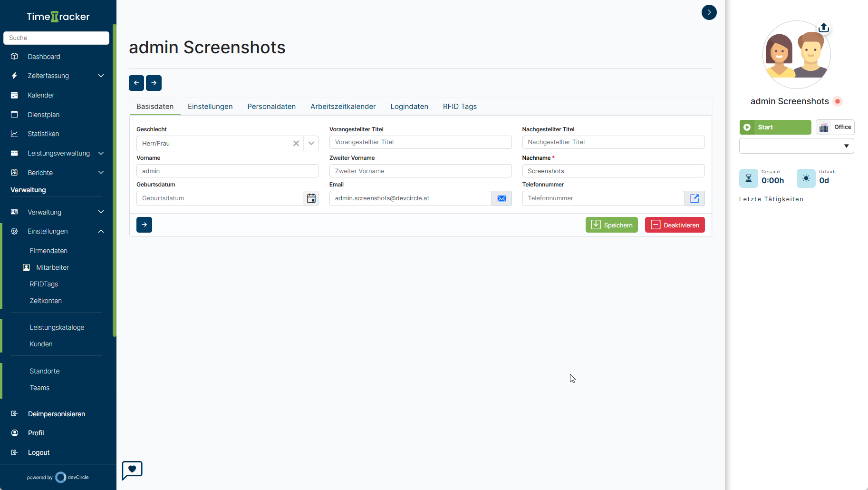Screen dimensions: 868x490
Task: Click the Vorname input field
Action: 228,171
